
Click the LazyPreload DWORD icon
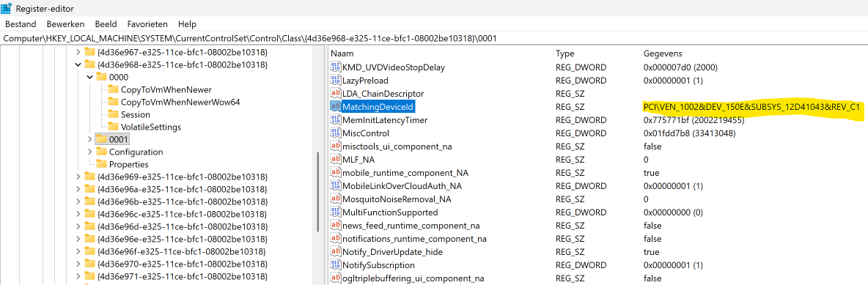click(x=336, y=81)
